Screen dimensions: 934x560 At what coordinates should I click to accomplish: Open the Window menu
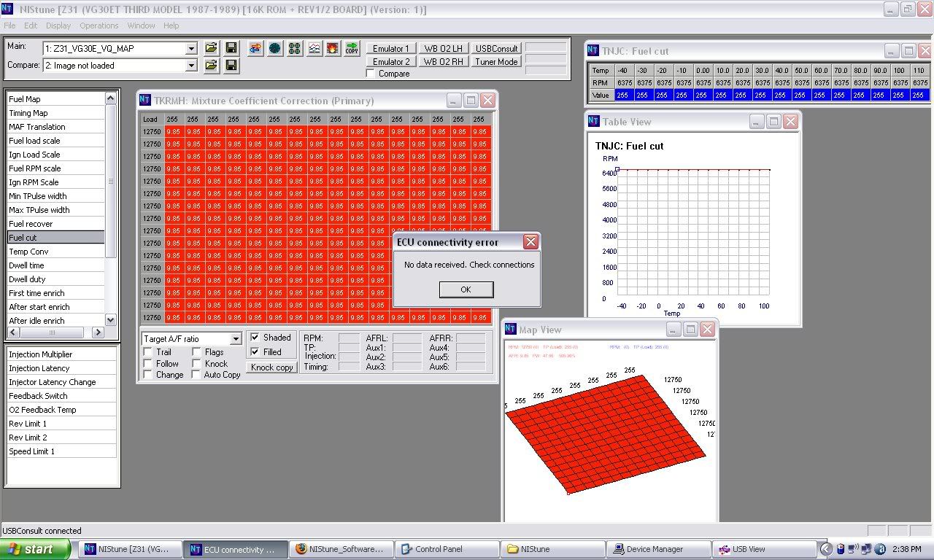click(x=141, y=26)
